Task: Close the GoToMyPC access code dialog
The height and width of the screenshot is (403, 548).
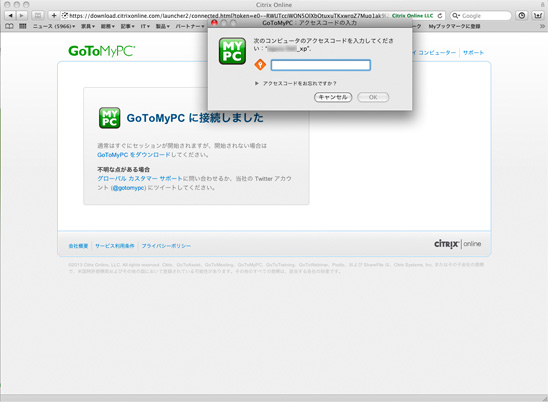Action: pyautogui.click(x=214, y=23)
